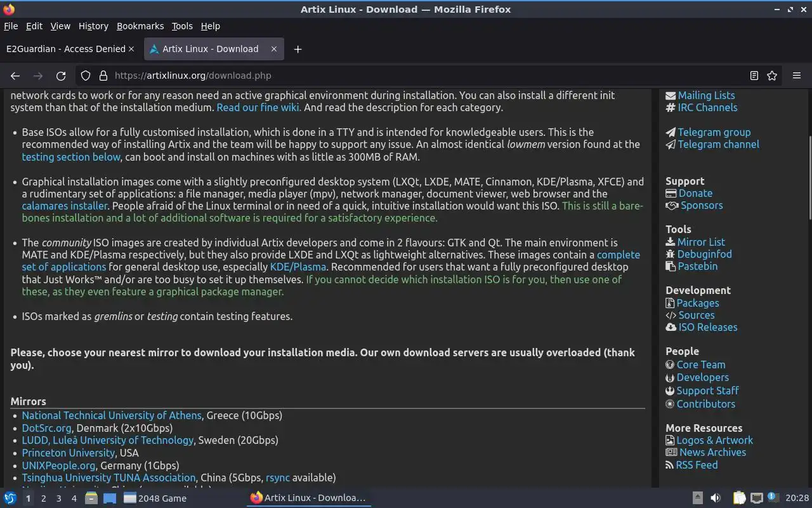Open 'complete set of applications' link
The width and height of the screenshot is (812, 508).
[x=619, y=255]
